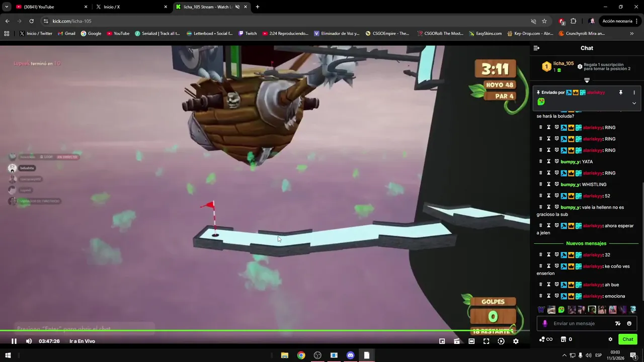Collapse the chat panel with arrow icon

[536, 48]
